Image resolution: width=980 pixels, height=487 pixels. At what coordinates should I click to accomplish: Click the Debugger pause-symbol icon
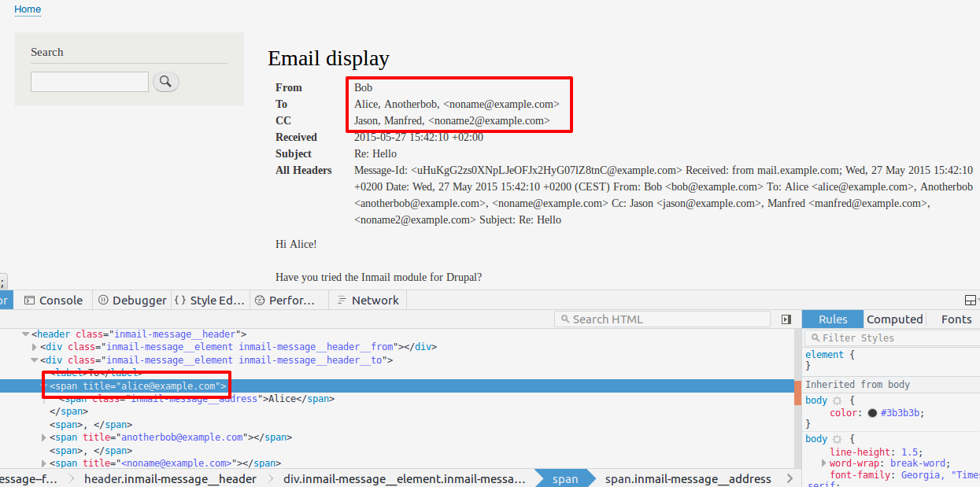(102, 300)
